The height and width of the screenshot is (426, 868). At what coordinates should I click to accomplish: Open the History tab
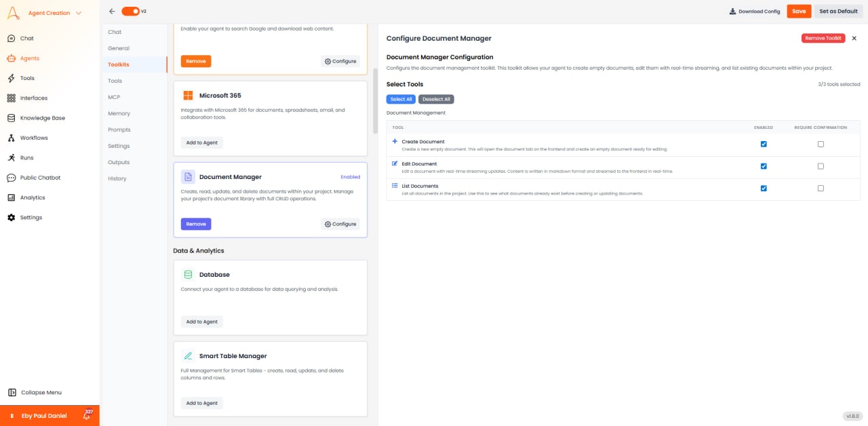click(x=116, y=178)
